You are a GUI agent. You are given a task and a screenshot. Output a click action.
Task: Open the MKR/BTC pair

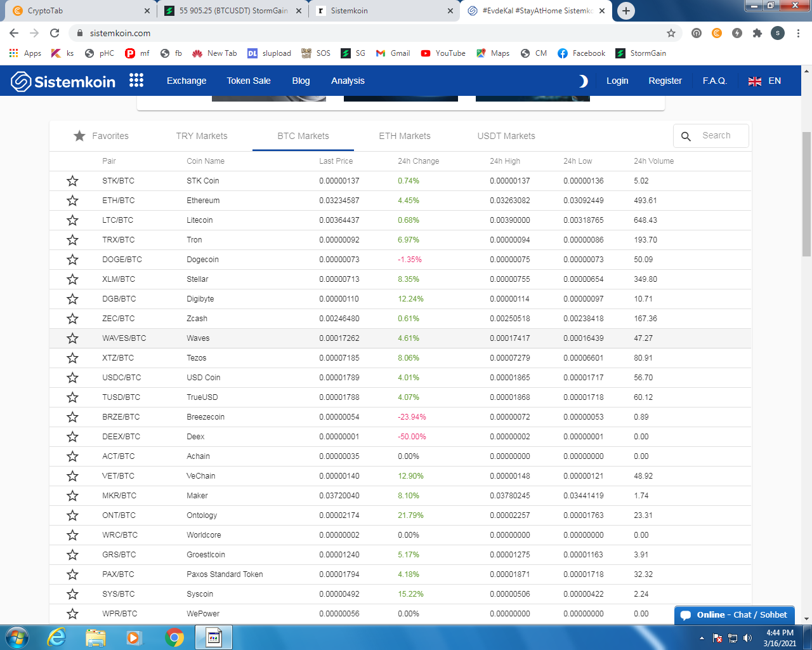coord(119,496)
